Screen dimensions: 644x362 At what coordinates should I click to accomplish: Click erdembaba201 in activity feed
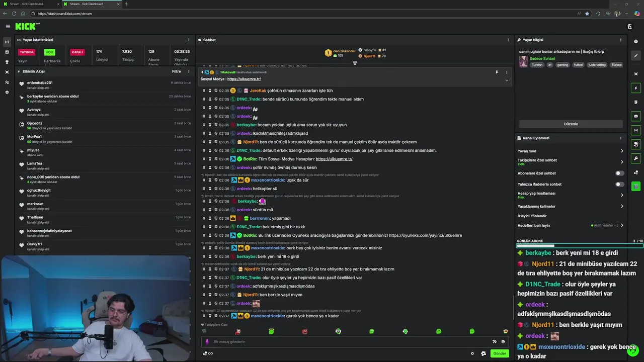40,82
